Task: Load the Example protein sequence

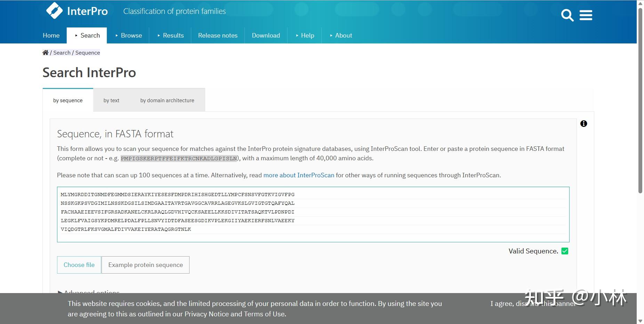Action: click(x=145, y=265)
